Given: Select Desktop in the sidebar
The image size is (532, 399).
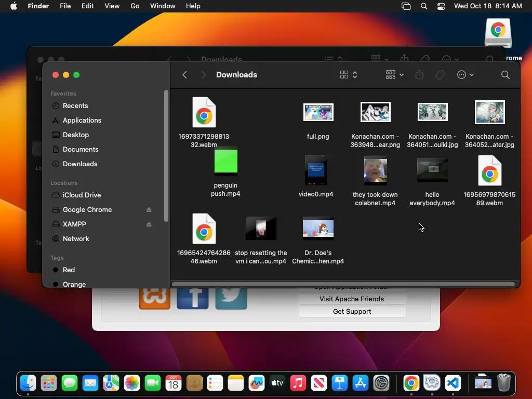Looking at the screenshot, I should (76, 135).
